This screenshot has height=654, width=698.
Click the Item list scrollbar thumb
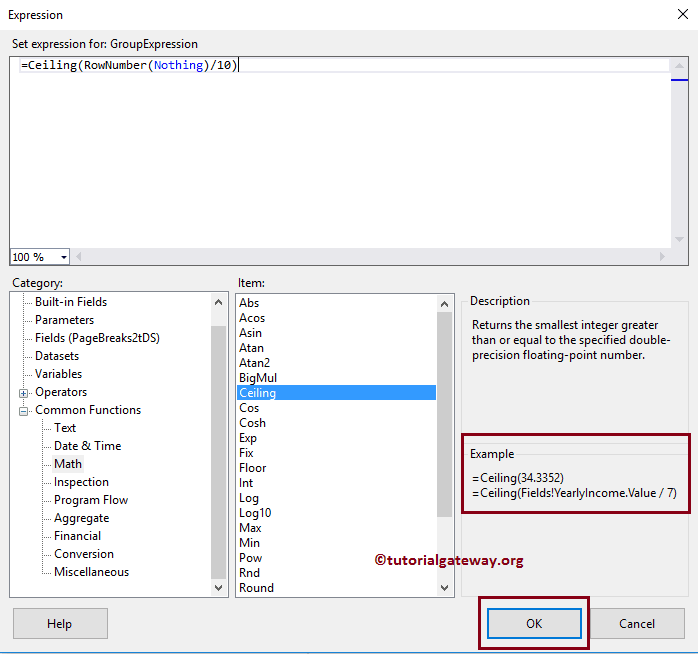pyautogui.click(x=444, y=414)
